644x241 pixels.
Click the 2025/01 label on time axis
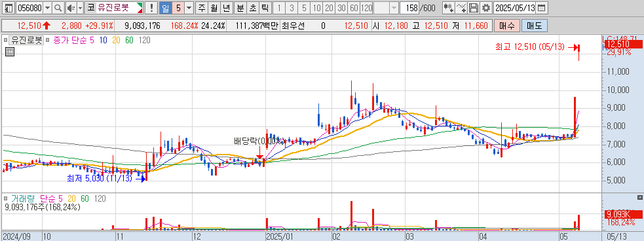(x=280, y=237)
